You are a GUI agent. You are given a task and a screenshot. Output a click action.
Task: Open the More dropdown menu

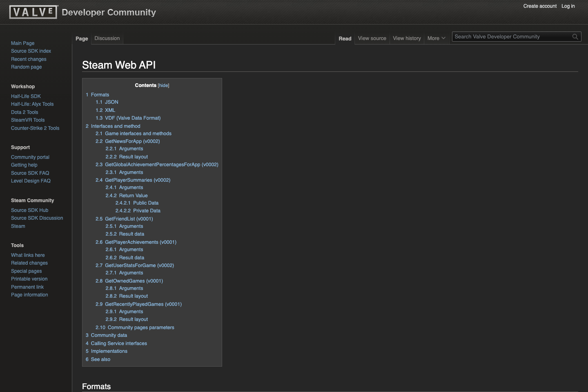point(436,38)
